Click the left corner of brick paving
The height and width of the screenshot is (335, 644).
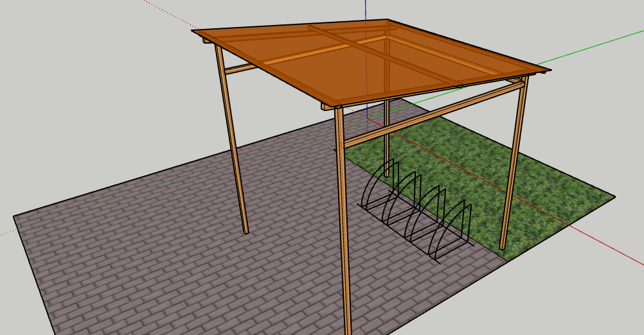click(x=15, y=217)
